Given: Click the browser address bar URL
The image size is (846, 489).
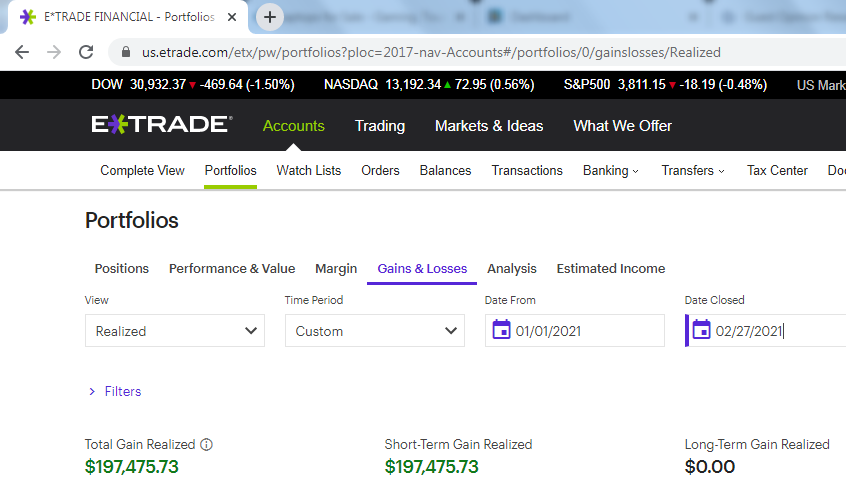Looking at the screenshot, I should coord(431,52).
